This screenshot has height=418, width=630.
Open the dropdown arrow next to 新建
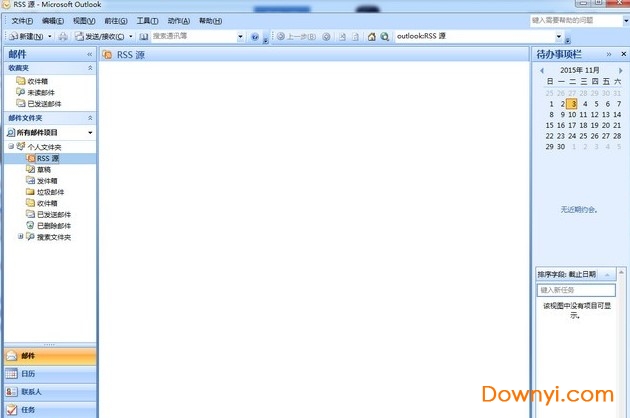(50, 37)
